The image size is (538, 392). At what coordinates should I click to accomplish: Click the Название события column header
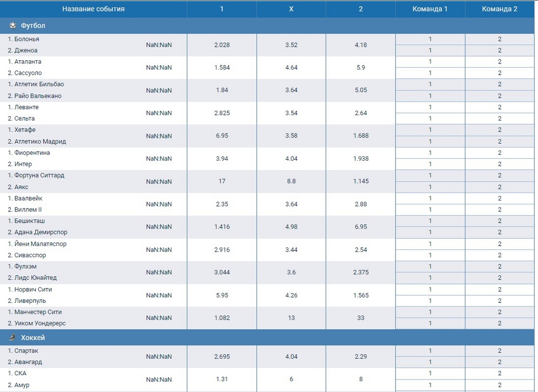(93, 9)
